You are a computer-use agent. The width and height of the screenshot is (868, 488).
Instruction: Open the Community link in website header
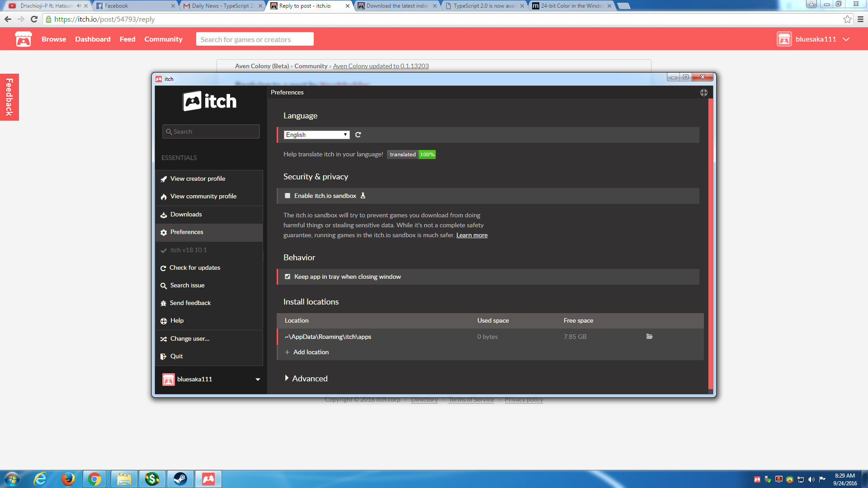click(163, 39)
